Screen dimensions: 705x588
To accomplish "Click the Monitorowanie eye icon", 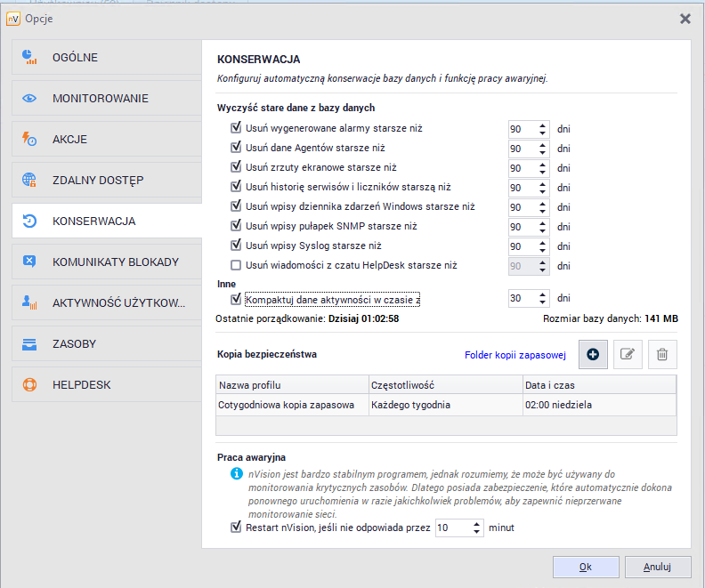I will [x=29, y=99].
